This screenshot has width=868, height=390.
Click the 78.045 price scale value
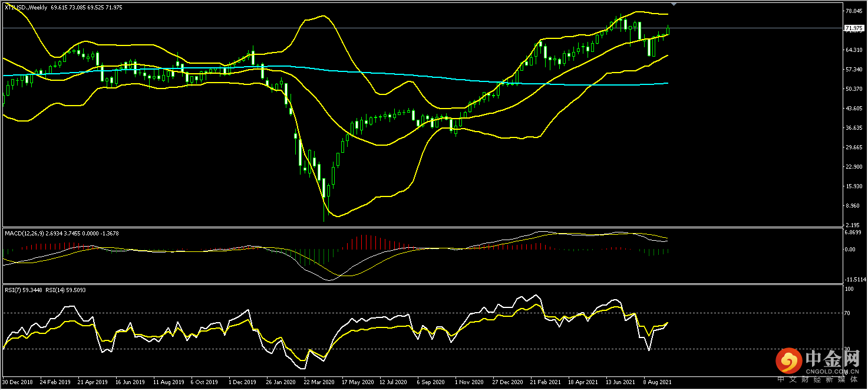(x=854, y=10)
